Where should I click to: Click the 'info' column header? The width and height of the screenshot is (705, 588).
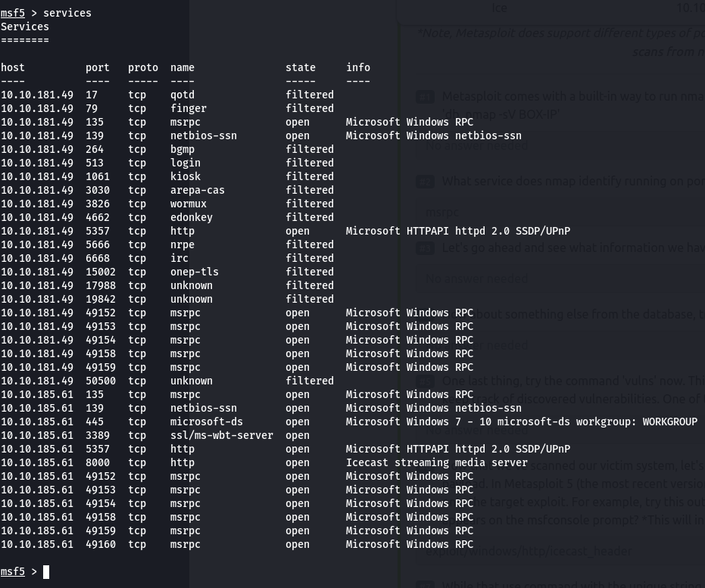358,67
